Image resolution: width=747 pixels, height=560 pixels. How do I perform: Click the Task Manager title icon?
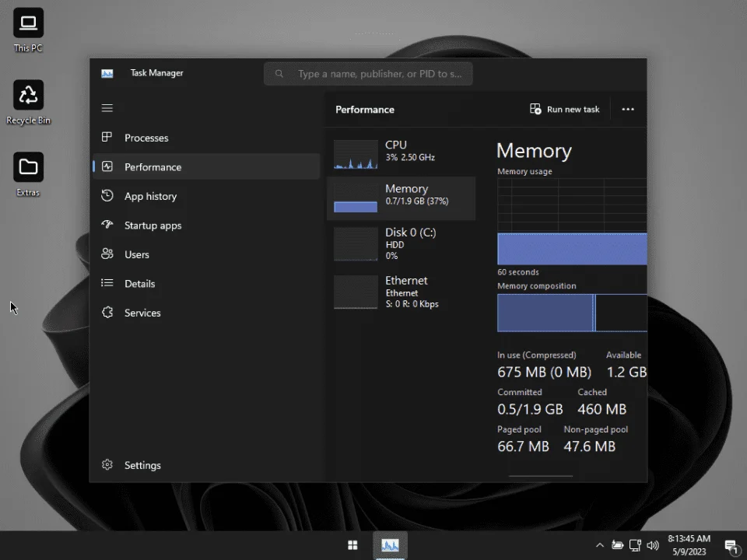pyautogui.click(x=107, y=73)
